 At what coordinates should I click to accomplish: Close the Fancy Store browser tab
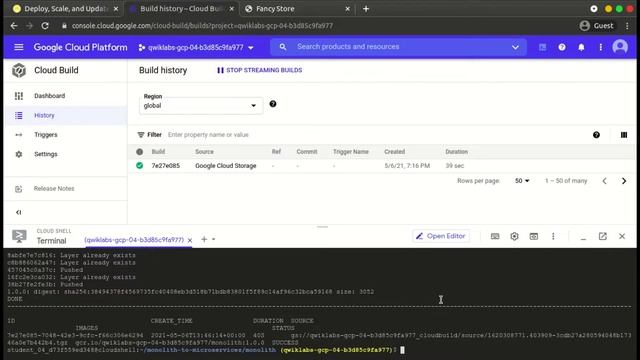pyautogui.click(x=347, y=9)
